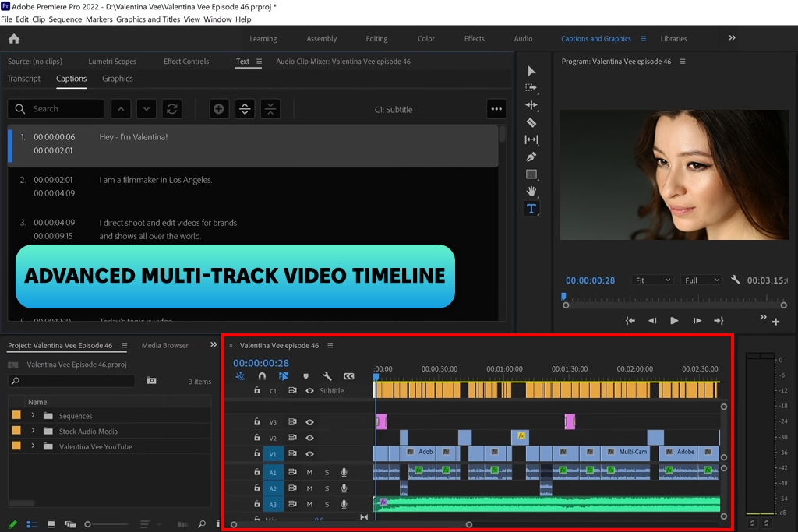Image resolution: width=798 pixels, height=532 pixels.
Task: Add a marker in the timeline
Action: (305, 376)
